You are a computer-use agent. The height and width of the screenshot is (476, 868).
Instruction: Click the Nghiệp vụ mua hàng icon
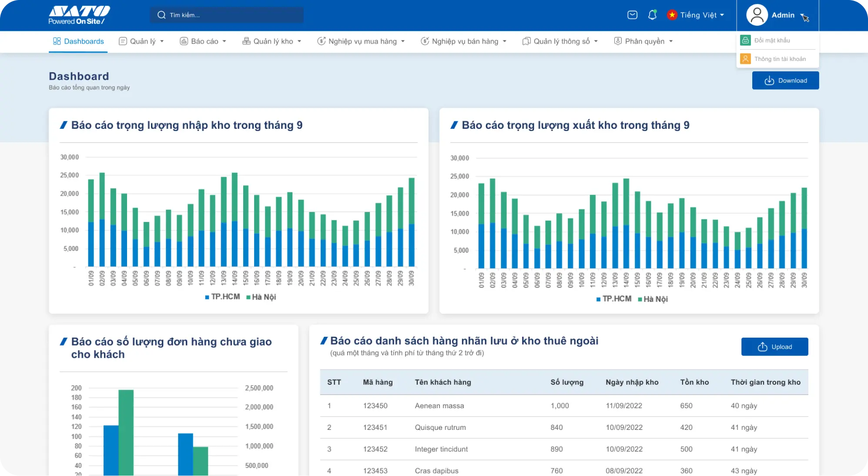[x=321, y=41]
